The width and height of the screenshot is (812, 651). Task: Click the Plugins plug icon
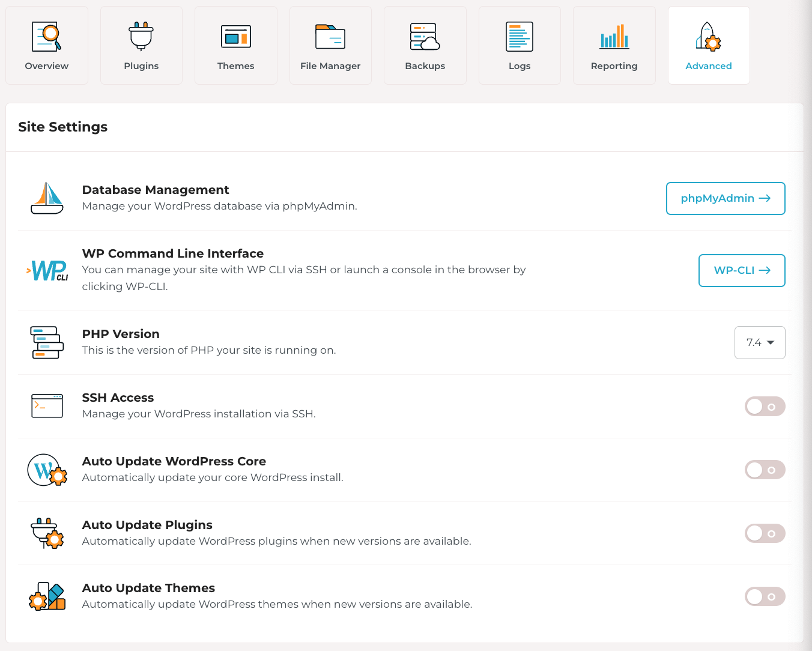tap(142, 36)
